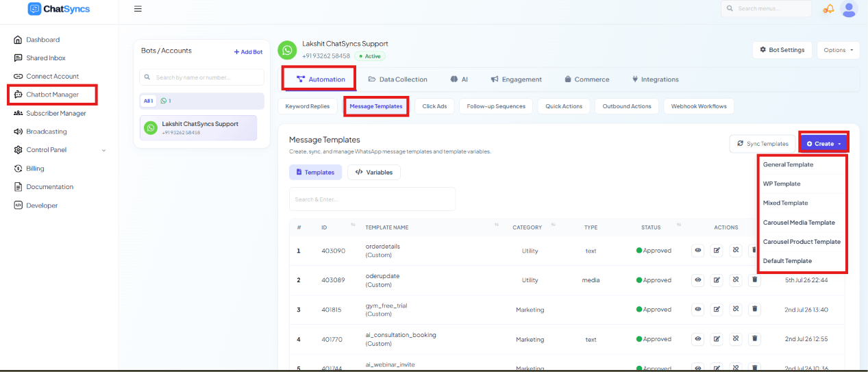Image resolution: width=868 pixels, height=372 pixels.
Task: Open the AI tab
Action: [x=459, y=79]
